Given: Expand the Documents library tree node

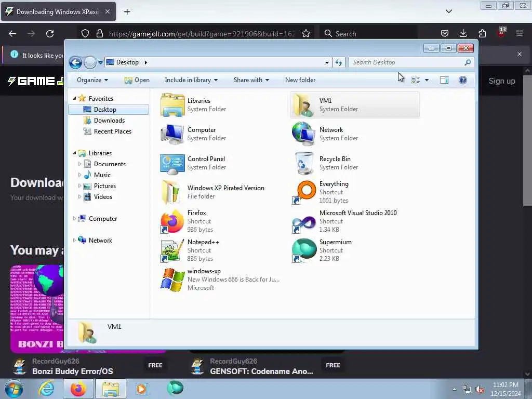Looking at the screenshot, I should point(79,164).
